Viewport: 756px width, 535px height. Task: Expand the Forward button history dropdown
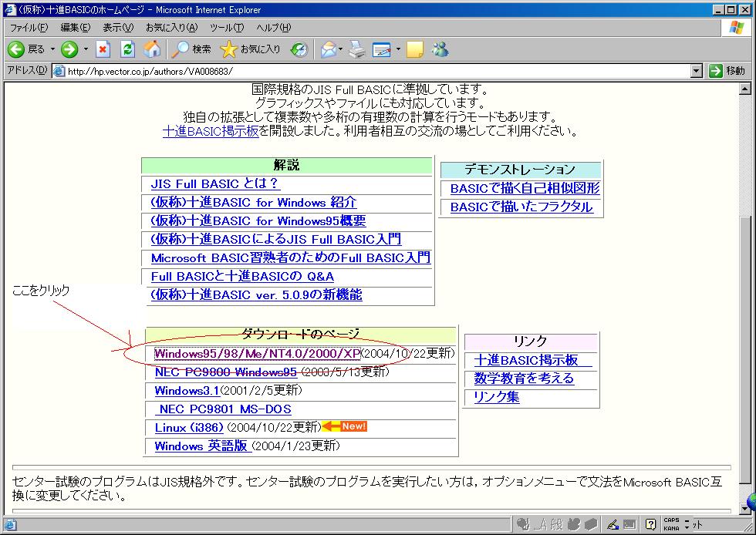click(86, 49)
